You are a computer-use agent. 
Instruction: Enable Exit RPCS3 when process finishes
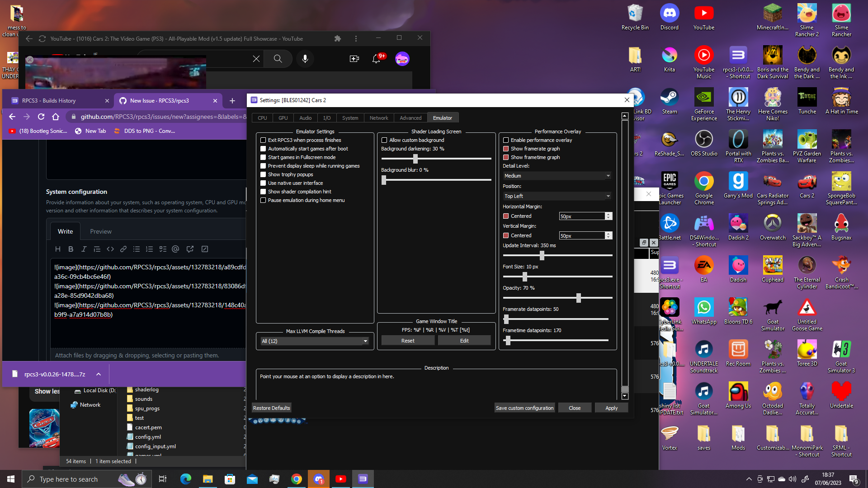point(263,140)
